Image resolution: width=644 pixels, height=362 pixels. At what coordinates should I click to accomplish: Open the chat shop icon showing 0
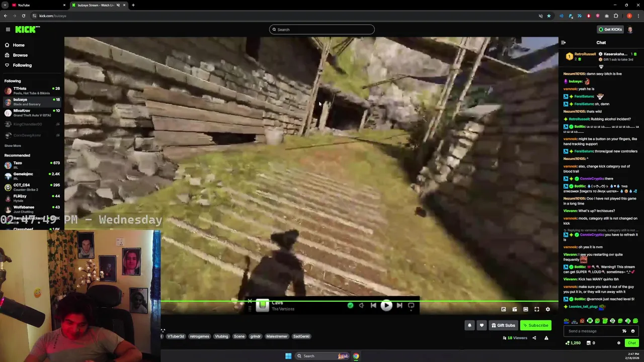[591, 343]
